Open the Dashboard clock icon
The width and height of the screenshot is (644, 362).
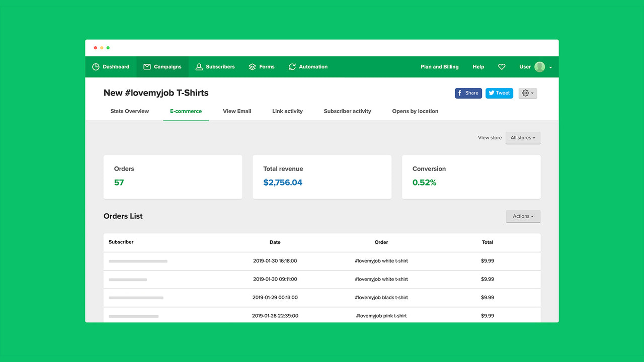click(x=96, y=66)
